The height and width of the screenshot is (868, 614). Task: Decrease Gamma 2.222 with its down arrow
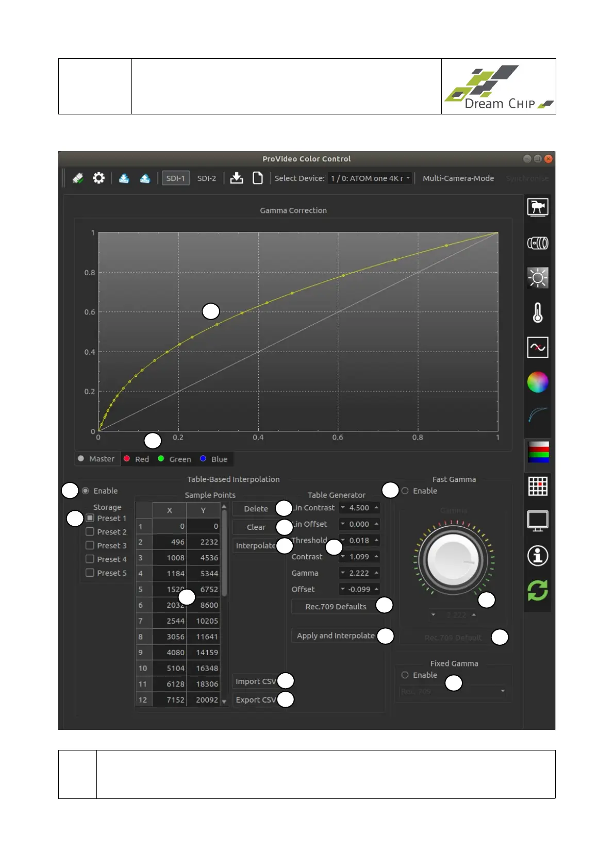pos(343,573)
